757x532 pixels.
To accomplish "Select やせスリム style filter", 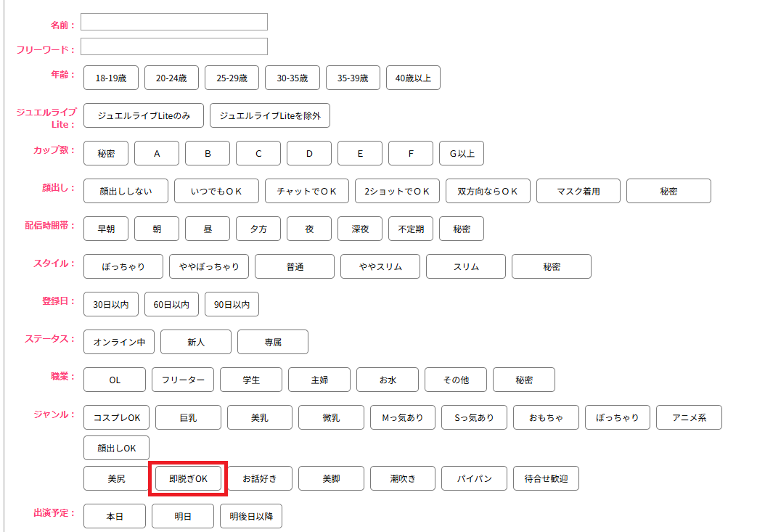I will (x=380, y=266).
